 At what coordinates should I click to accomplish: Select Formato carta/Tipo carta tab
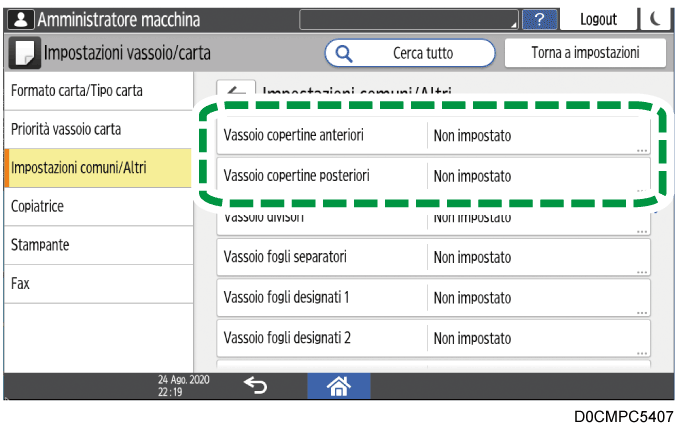pos(97,91)
